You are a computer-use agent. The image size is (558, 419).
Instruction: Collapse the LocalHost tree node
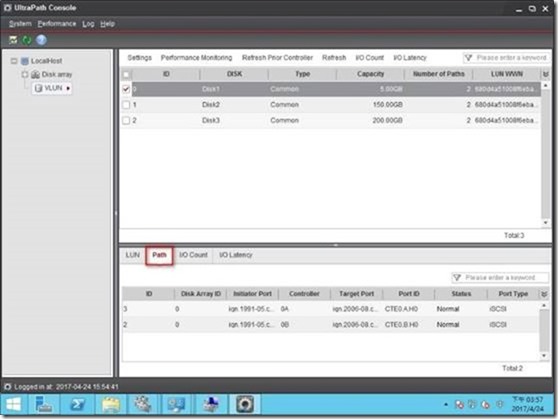14,61
